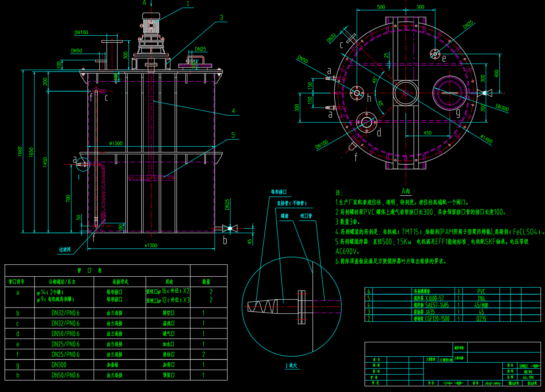Click the DN300 manhole circle in top view
This screenshot has width=545, height=392.
[450, 92]
